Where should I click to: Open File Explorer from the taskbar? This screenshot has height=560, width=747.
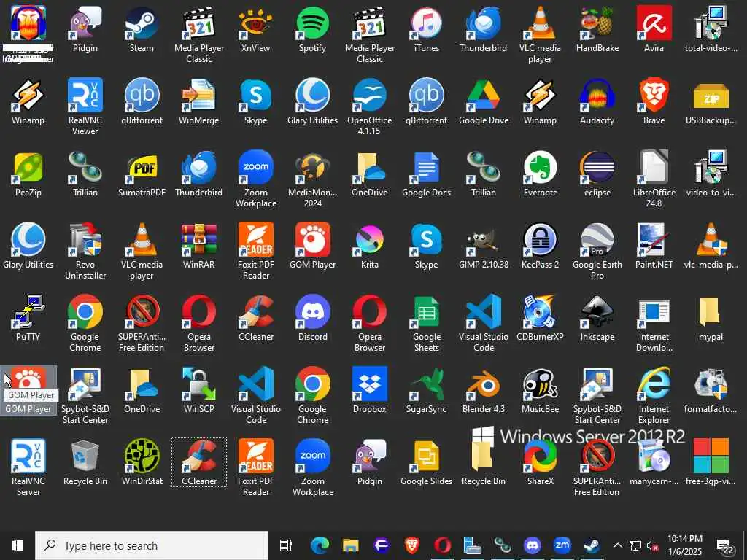(351, 545)
